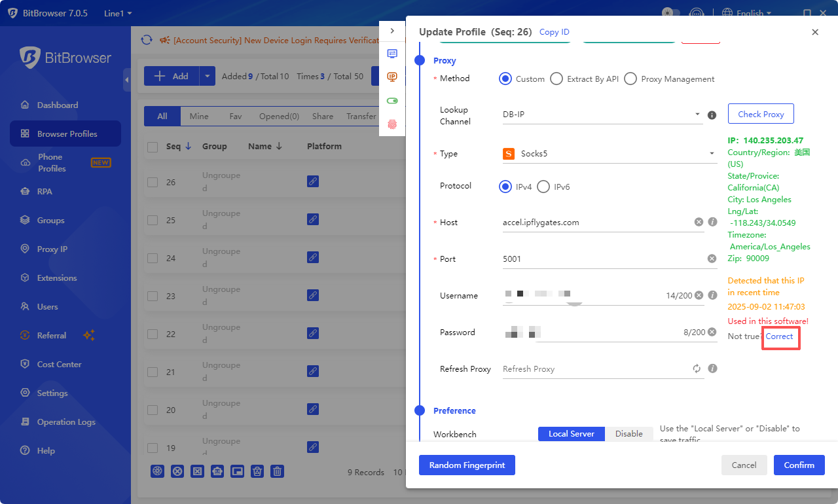Click the Correct link
838x504 pixels.
click(779, 336)
